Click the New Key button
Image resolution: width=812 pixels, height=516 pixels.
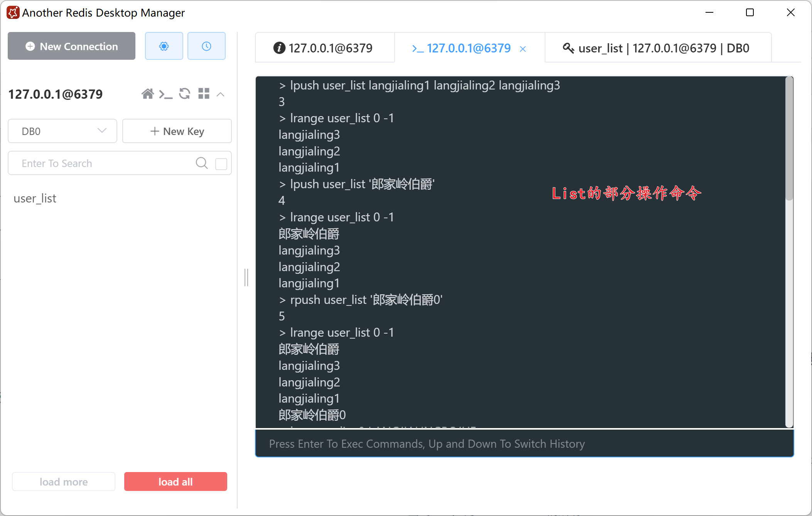click(177, 131)
